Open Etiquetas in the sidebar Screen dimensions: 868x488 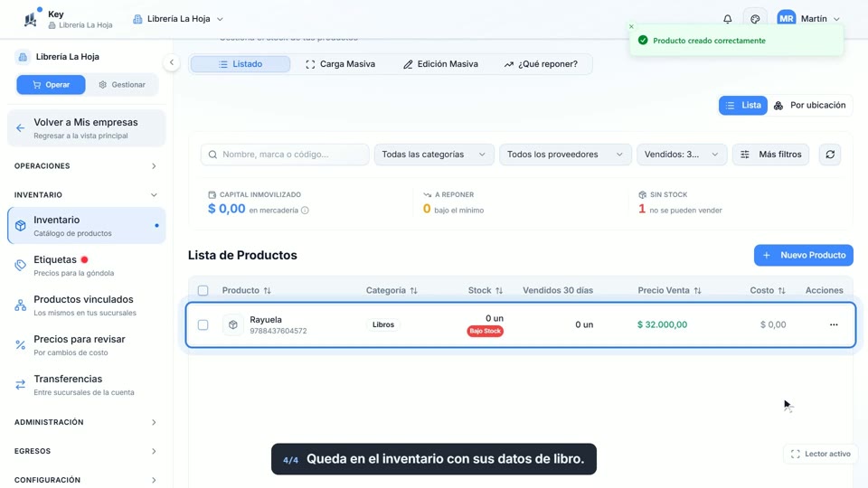tap(87, 266)
